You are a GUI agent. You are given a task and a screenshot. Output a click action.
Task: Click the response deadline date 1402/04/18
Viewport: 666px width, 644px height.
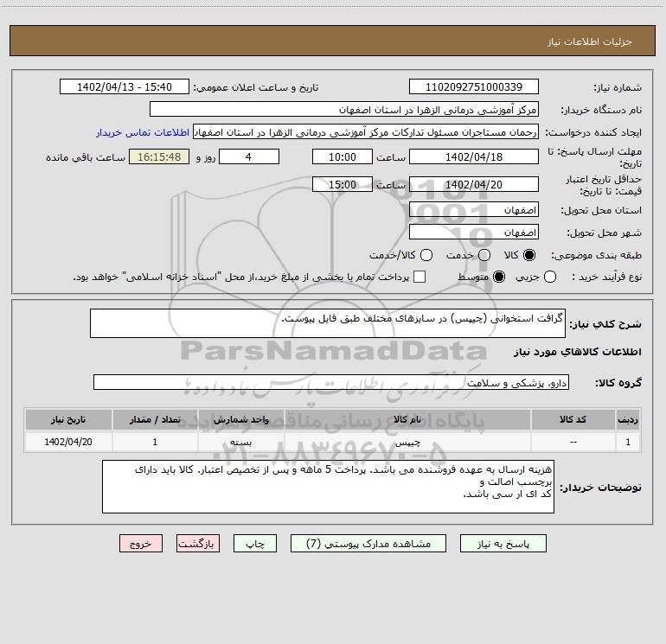474,157
